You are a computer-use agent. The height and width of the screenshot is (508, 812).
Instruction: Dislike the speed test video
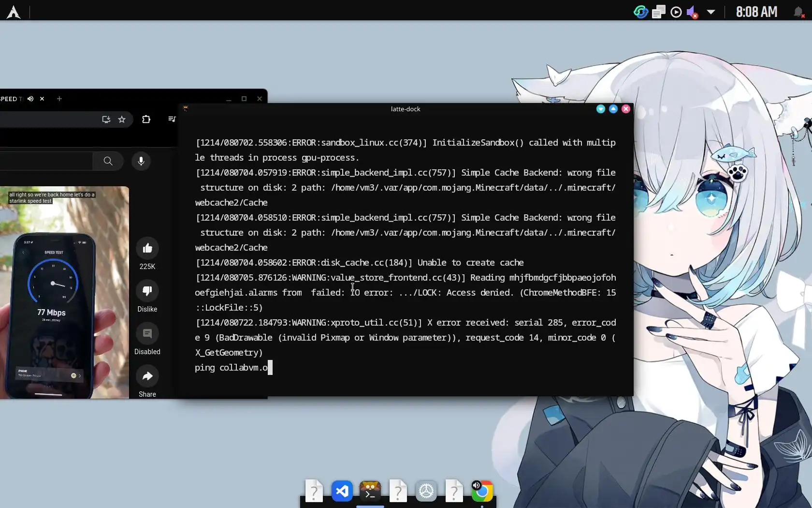tap(147, 291)
